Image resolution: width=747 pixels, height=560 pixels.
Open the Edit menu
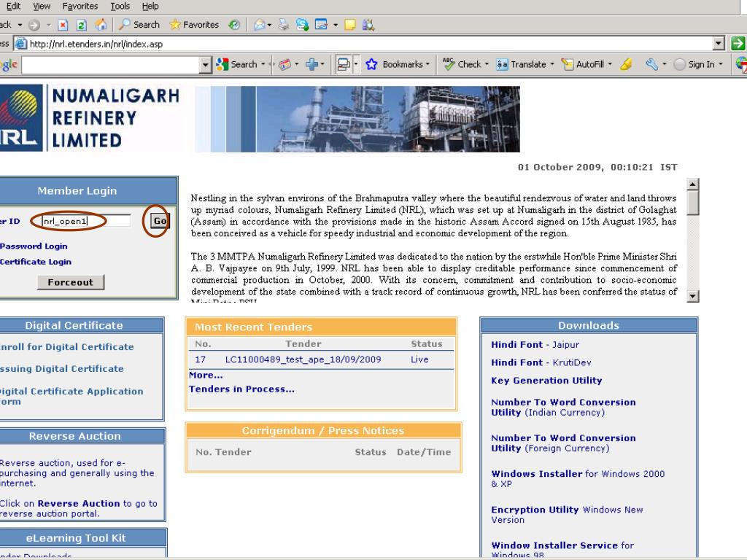(x=13, y=6)
